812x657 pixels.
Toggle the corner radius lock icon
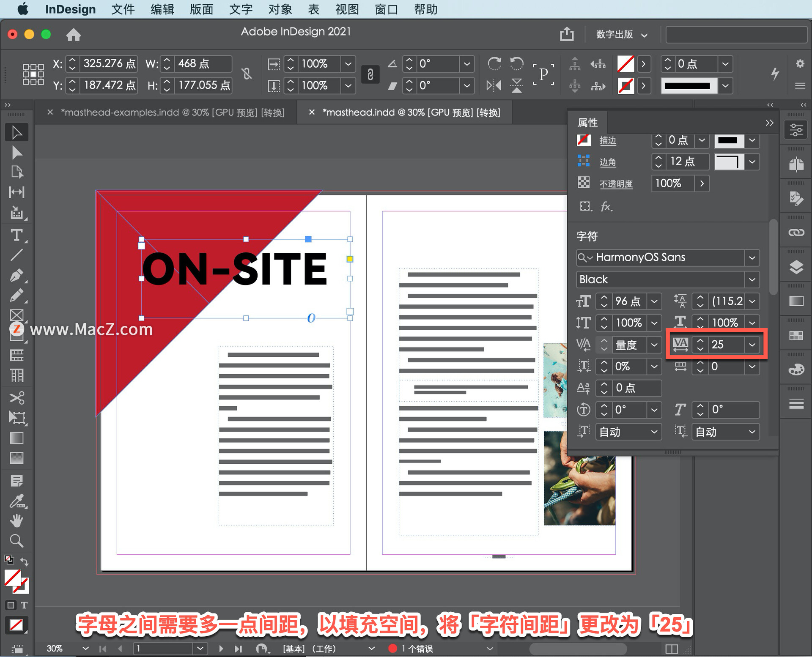point(583,162)
